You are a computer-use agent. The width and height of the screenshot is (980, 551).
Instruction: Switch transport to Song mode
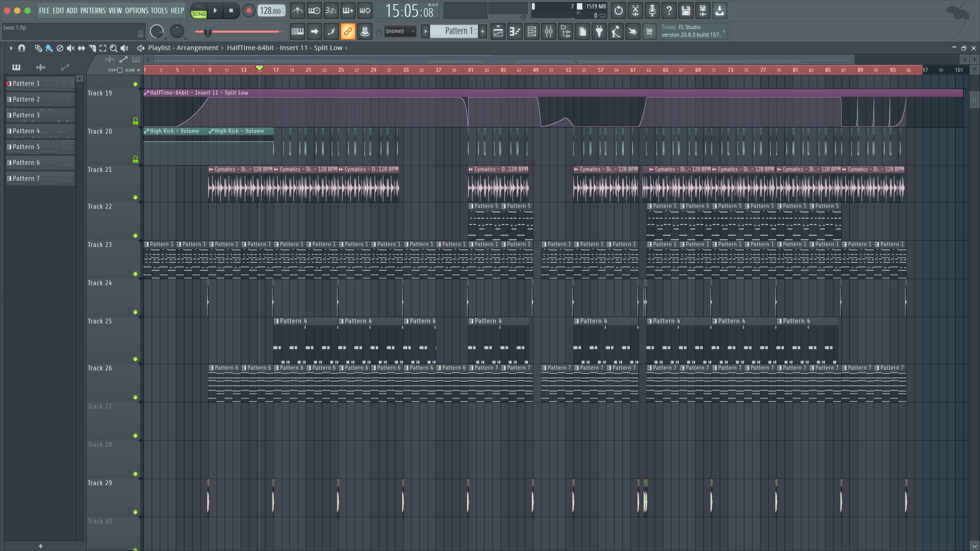coord(199,14)
